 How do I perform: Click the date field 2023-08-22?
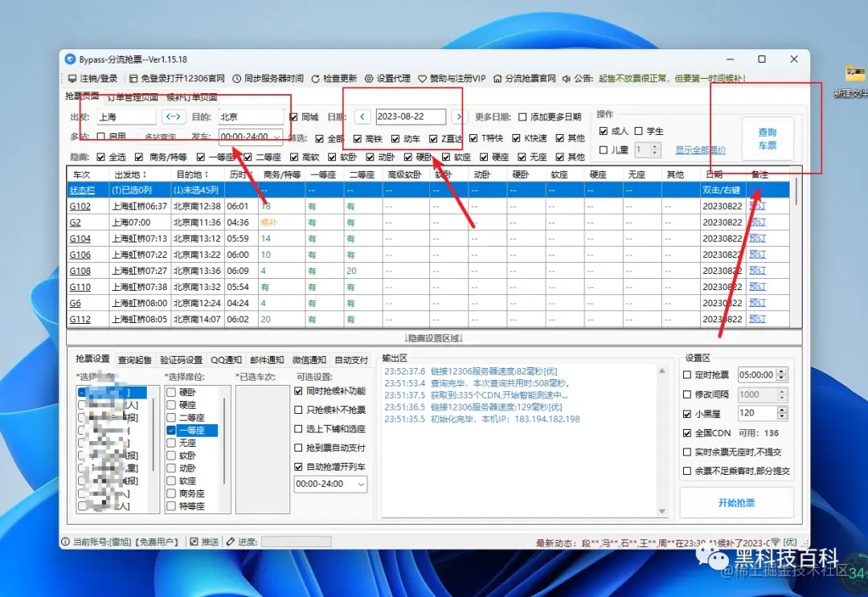point(411,117)
